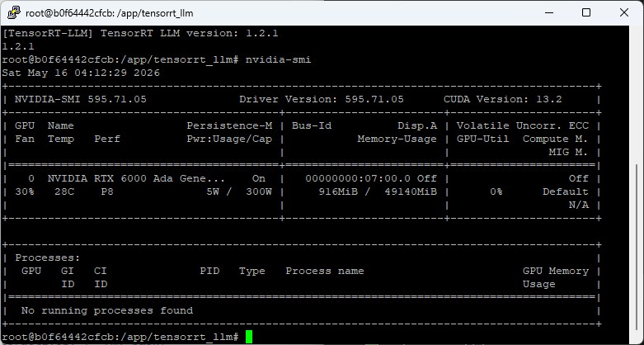Viewport: 644px width, 345px height.
Task: Click total memory '49140MiB'
Action: pos(411,191)
